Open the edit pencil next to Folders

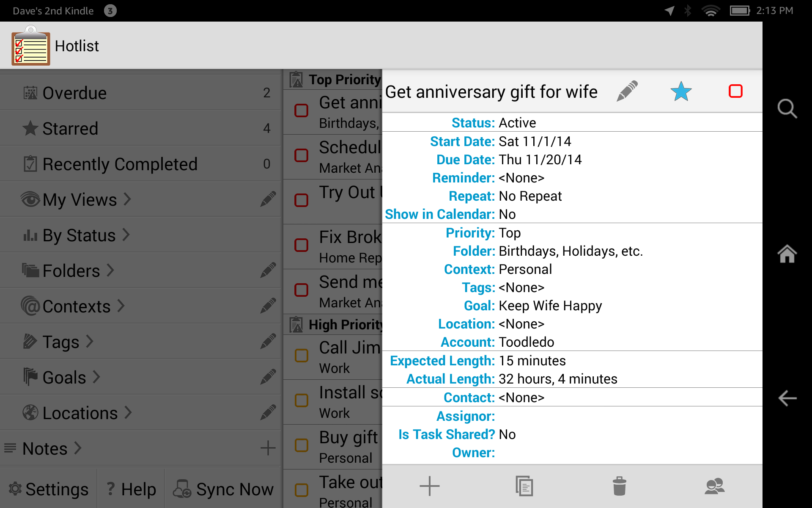pos(269,270)
